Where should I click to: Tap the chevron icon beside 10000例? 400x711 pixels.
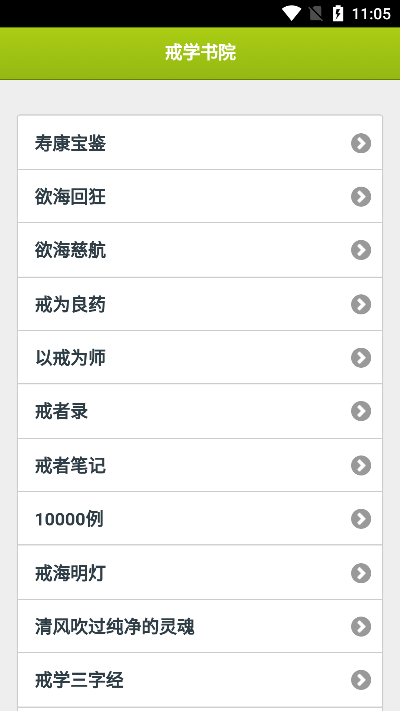[x=361, y=519]
